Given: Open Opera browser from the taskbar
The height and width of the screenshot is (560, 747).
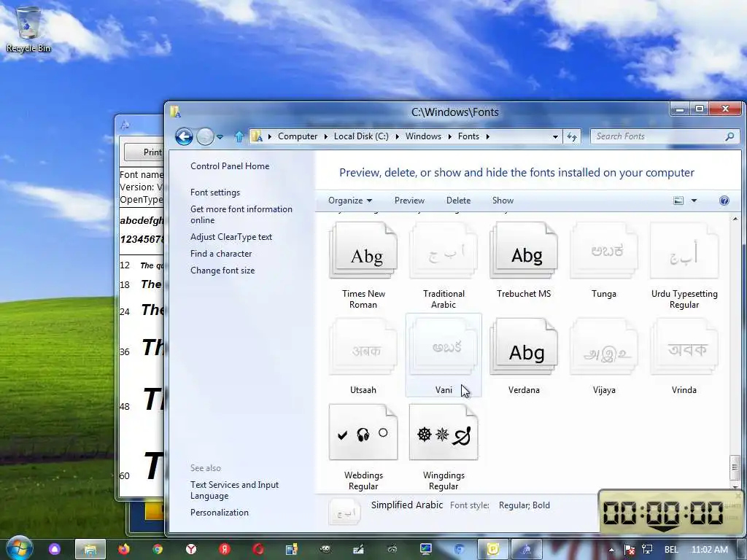Looking at the screenshot, I should [258, 549].
